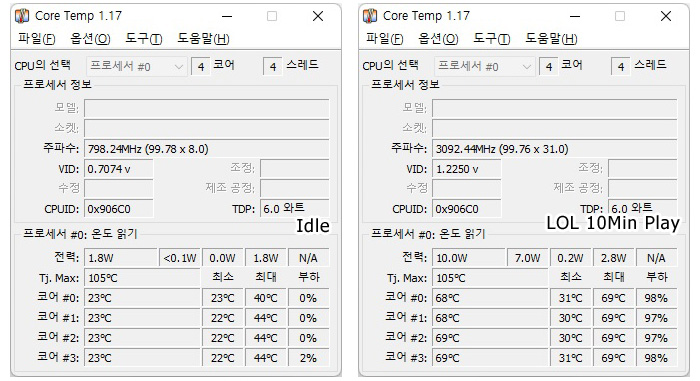Image resolution: width=700 pixels, height=381 pixels.
Task: Click frequency field showing 798.24MHz
Action: click(x=206, y=149)
